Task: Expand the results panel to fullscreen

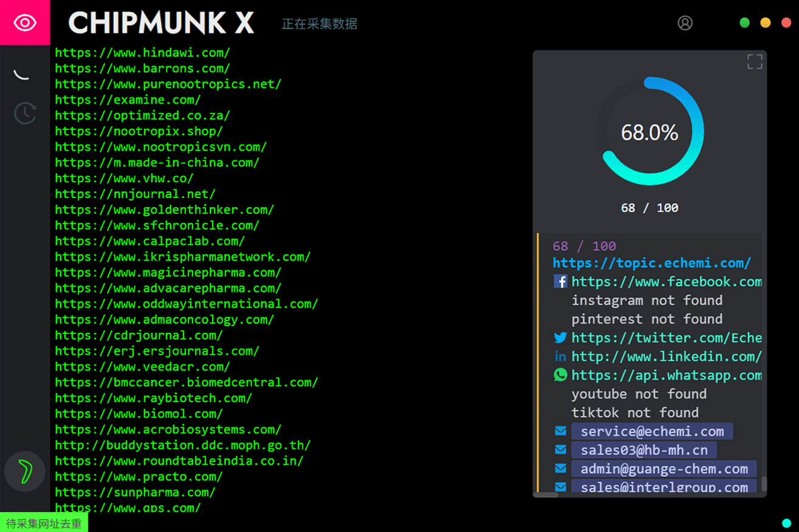Action: (754, 61)
